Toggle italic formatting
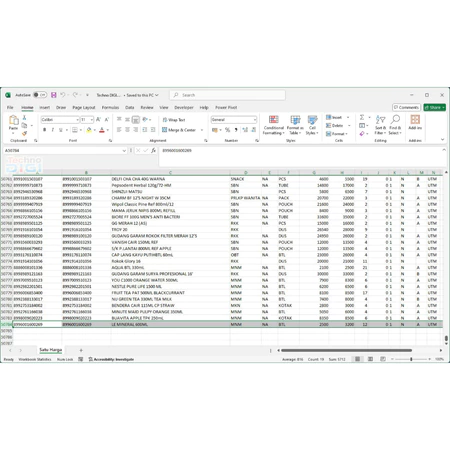This screenshot has height=450, width=450. pos(53,130)
